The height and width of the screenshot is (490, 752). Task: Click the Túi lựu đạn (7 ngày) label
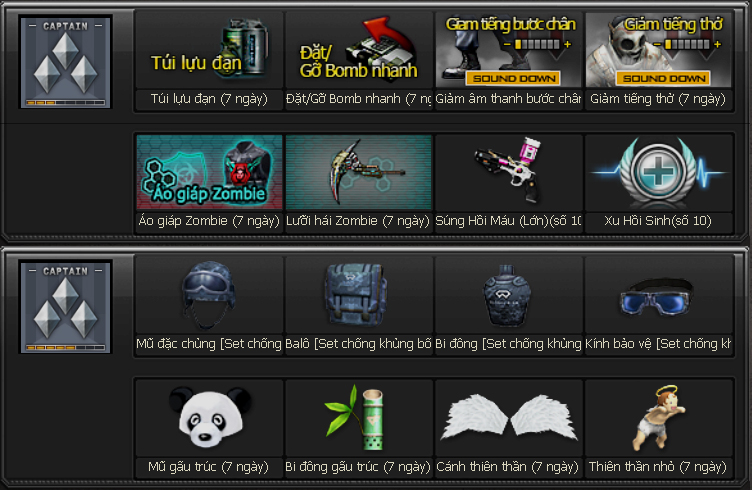click(209, 99)
